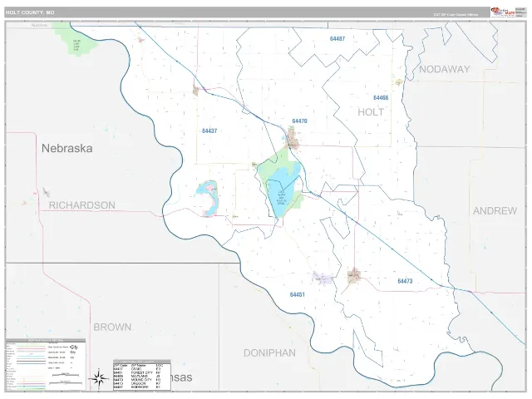Image resolution: width=532 pixels, height=399 pixels.
Task: Click the MAITLAND row in ZIP table
Action: (x=142, y=376)
